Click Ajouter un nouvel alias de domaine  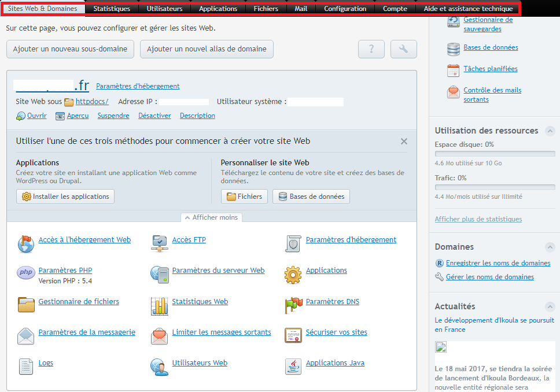coord(207,49)
